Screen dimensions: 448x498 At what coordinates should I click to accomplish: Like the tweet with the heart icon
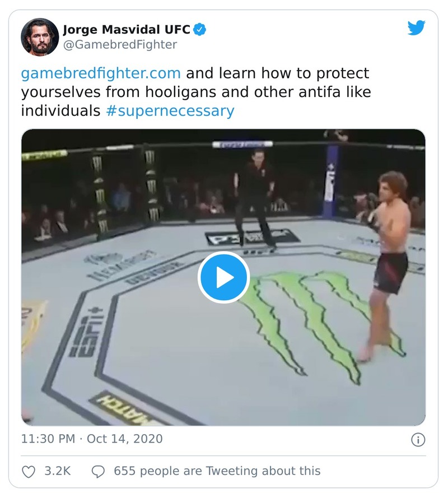point(29,471)
